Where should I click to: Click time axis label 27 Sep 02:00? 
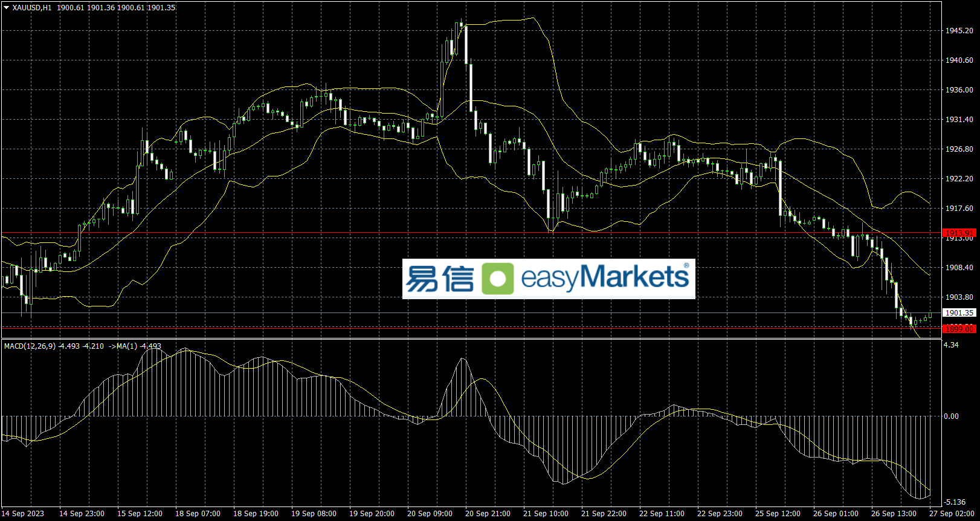coord(952,514)
